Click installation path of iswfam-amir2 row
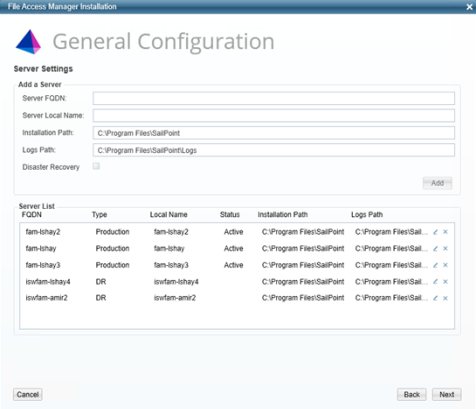The width and height of the screenshot is (476, 409). click(x=303, y=298)
